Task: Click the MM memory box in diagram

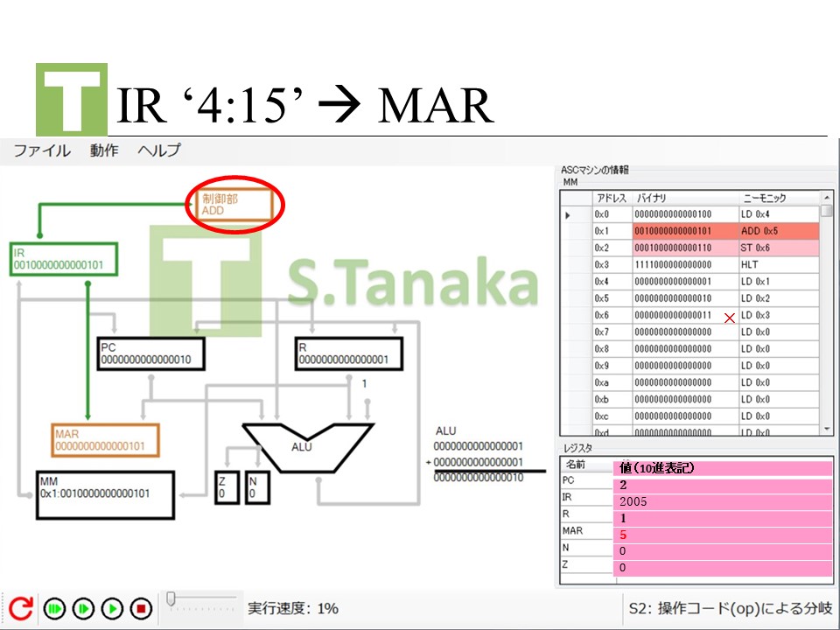Action: 106,495
